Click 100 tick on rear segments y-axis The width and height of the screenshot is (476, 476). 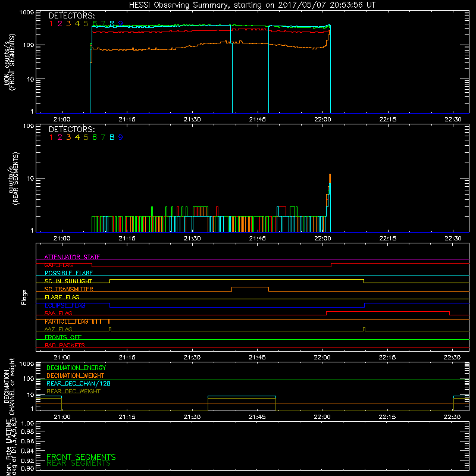tap(28, 126)
